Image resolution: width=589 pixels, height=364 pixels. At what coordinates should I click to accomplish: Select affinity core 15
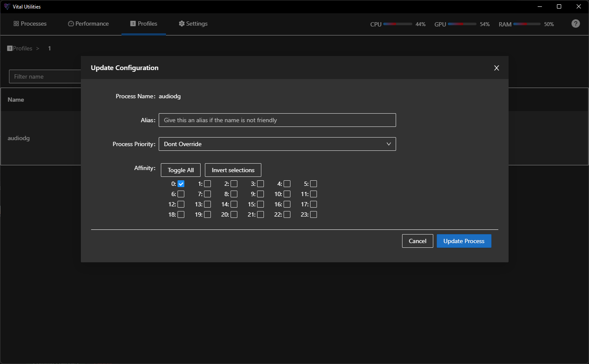pyautogui.click(x=260, y=204)
